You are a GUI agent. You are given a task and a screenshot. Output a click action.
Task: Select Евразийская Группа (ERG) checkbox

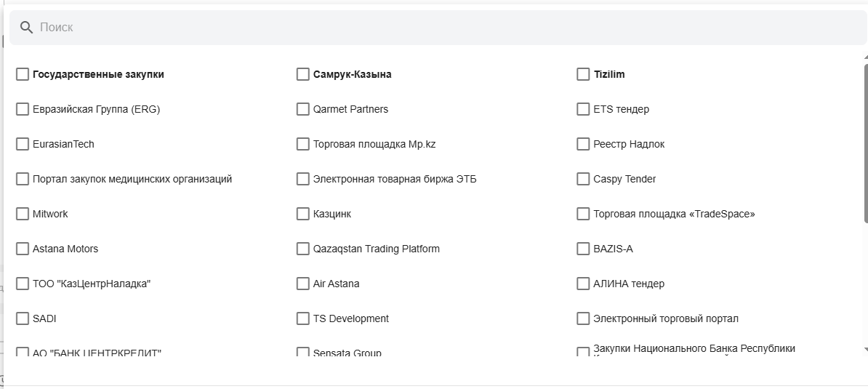pos(22,109)
